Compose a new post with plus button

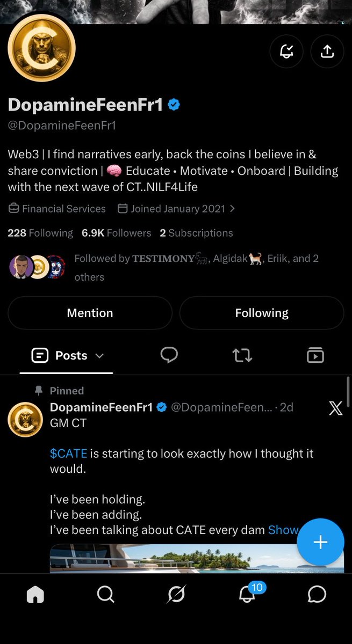pos(320,542)
